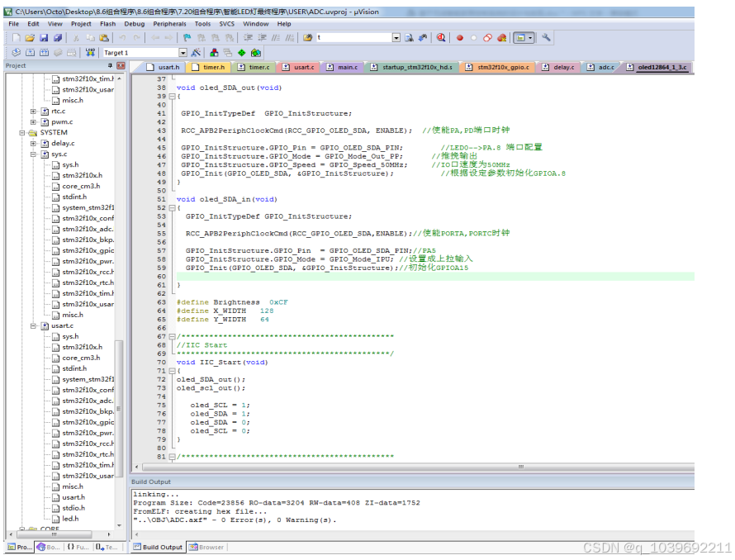Image resolution: width=735 pixels, height=560 pixels.
Task: Open the Flash menu
Action: 107,24
